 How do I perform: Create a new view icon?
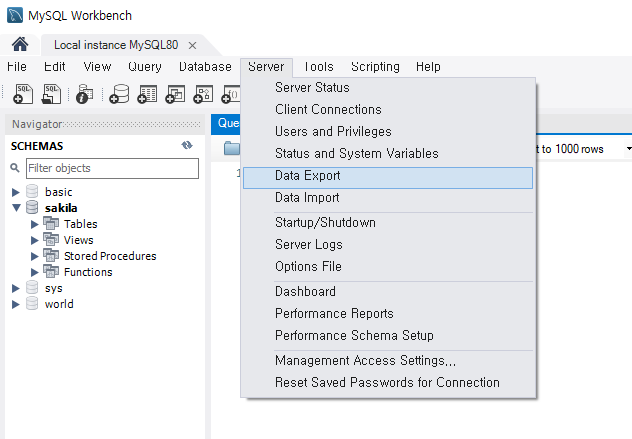tap(175, 94)
